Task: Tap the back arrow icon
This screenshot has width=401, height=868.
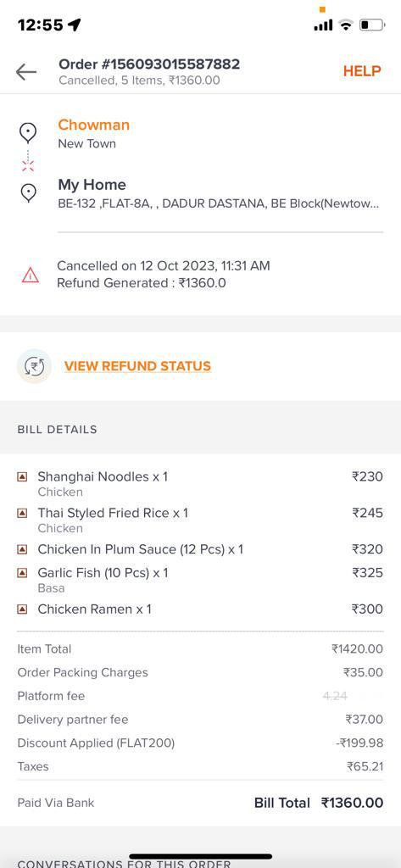Action: 26,71
